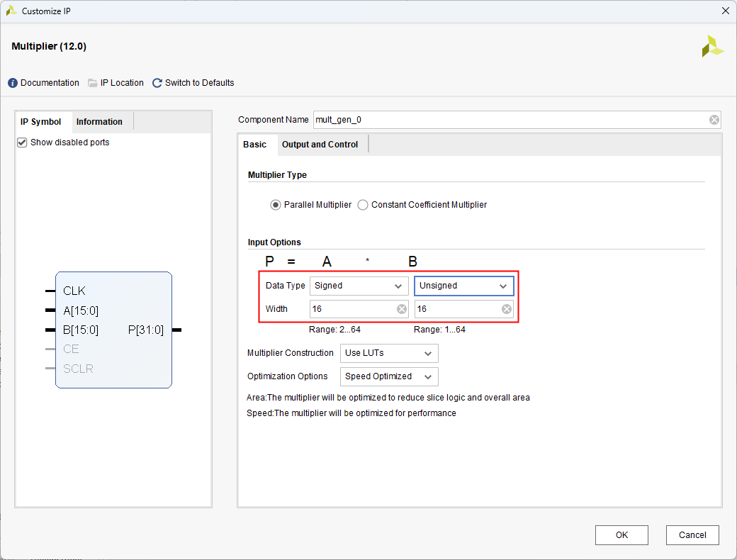Open the A Data Type Signed dropdown
The image size is (737, 560).
359,286
